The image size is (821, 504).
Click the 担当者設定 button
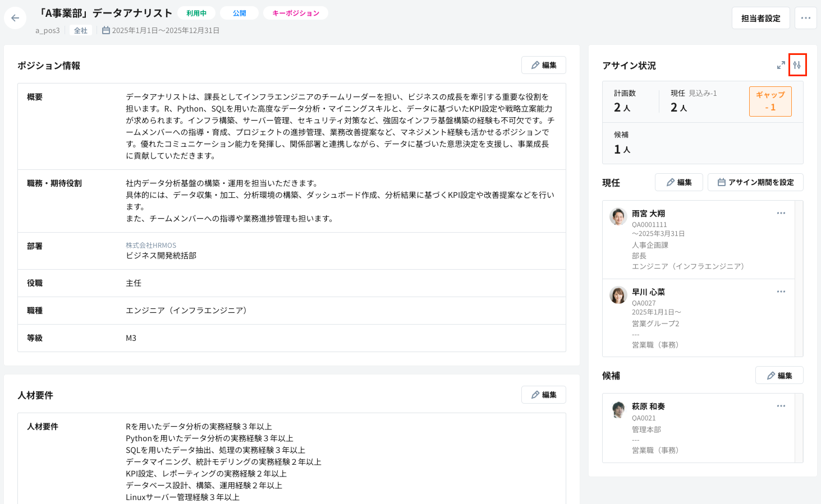tap(760, 17)
